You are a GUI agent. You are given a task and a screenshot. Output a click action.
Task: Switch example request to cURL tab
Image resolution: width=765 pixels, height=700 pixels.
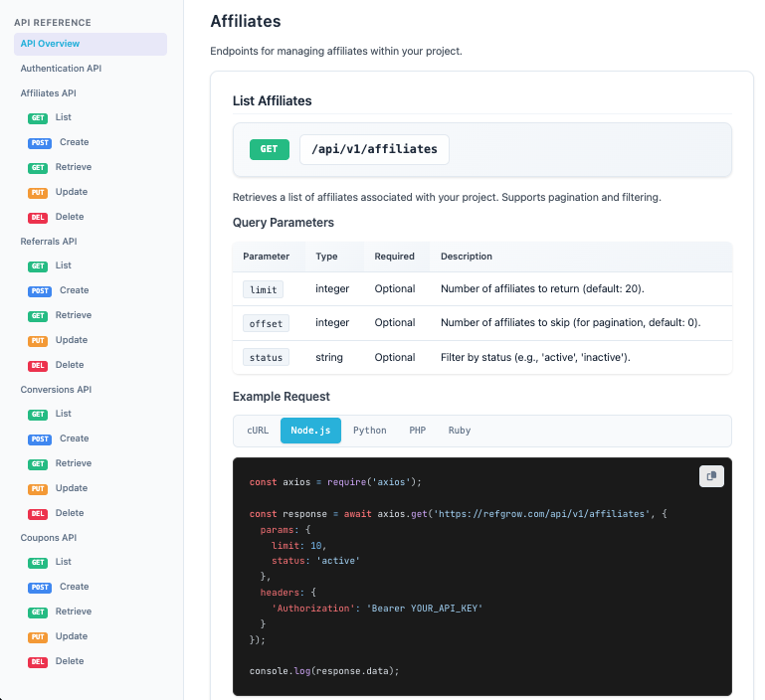(x=258, y=431)
